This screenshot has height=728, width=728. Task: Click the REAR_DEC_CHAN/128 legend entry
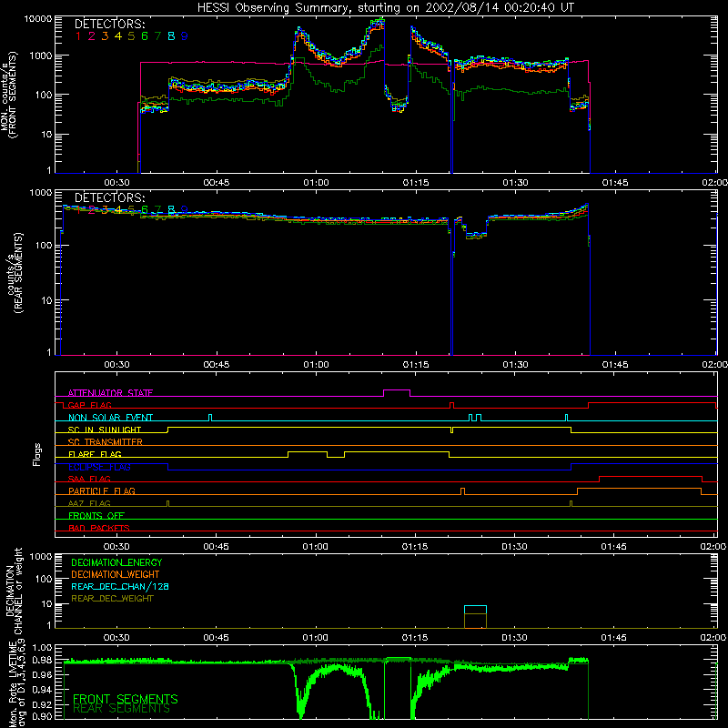(120, 587)
